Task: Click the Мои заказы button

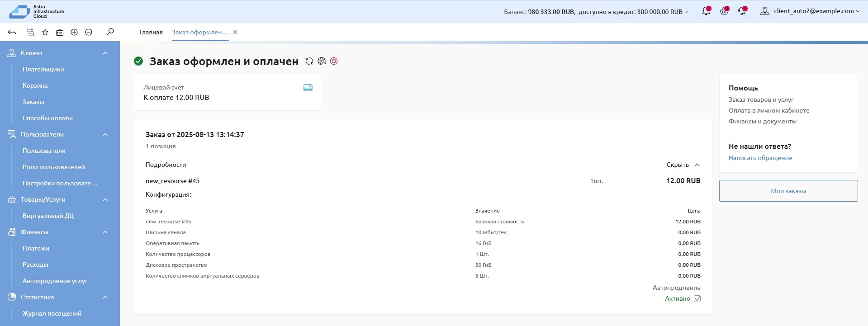Action: click(x=788, y=191)
